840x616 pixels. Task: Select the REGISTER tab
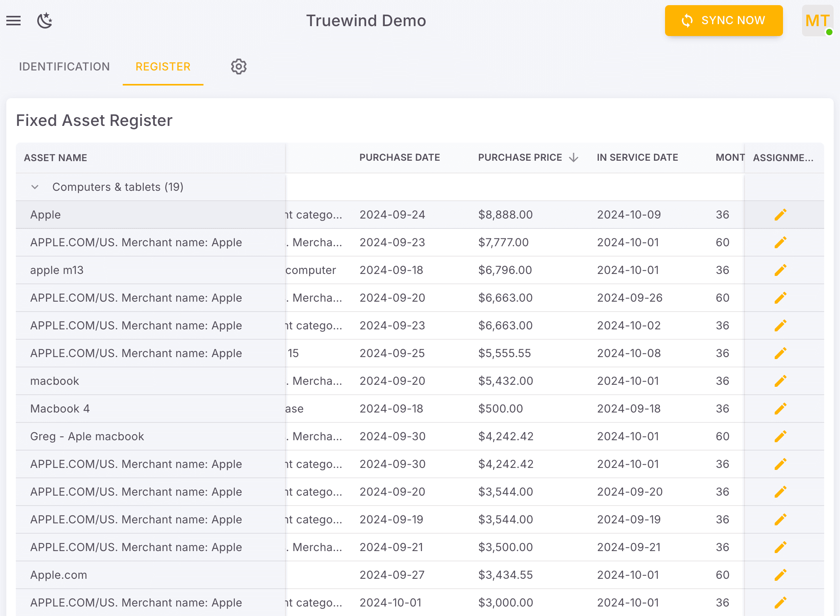163,67
